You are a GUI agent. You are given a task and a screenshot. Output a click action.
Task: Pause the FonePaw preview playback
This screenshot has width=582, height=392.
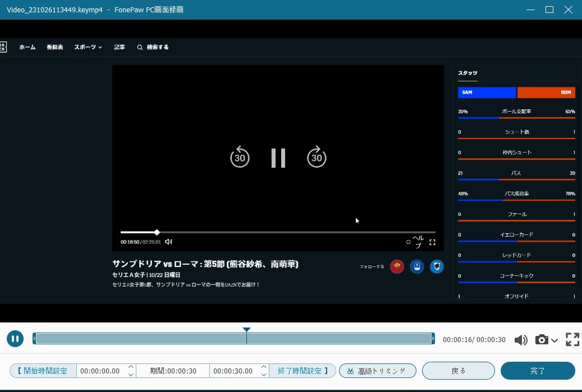(x=15, y=339)
